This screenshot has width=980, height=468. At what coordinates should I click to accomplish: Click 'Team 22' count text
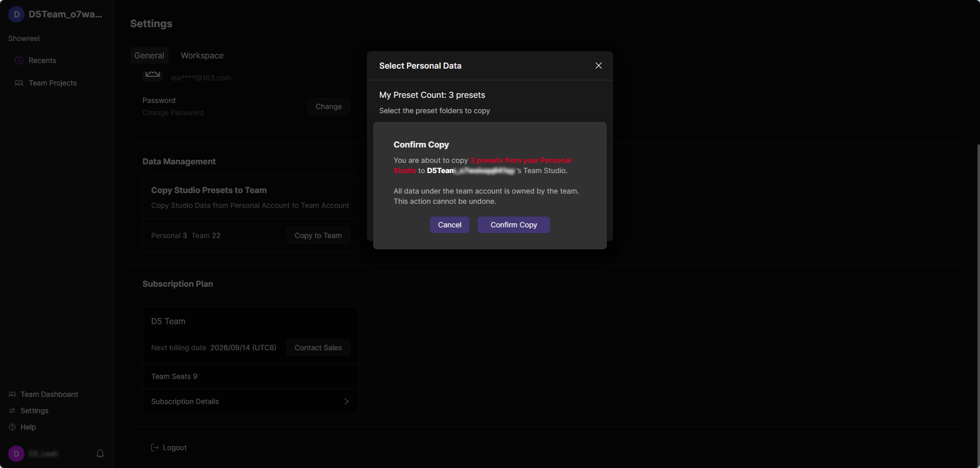[206, 236]
